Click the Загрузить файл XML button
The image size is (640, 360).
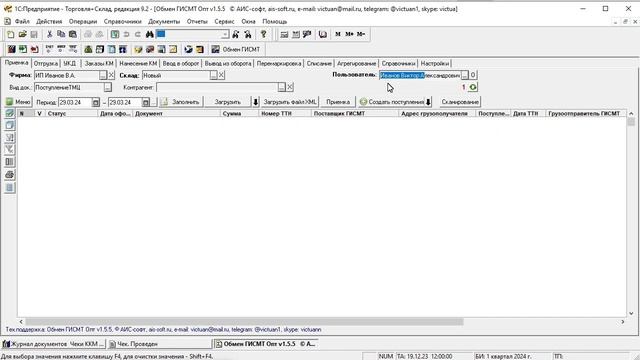[289, 102]
